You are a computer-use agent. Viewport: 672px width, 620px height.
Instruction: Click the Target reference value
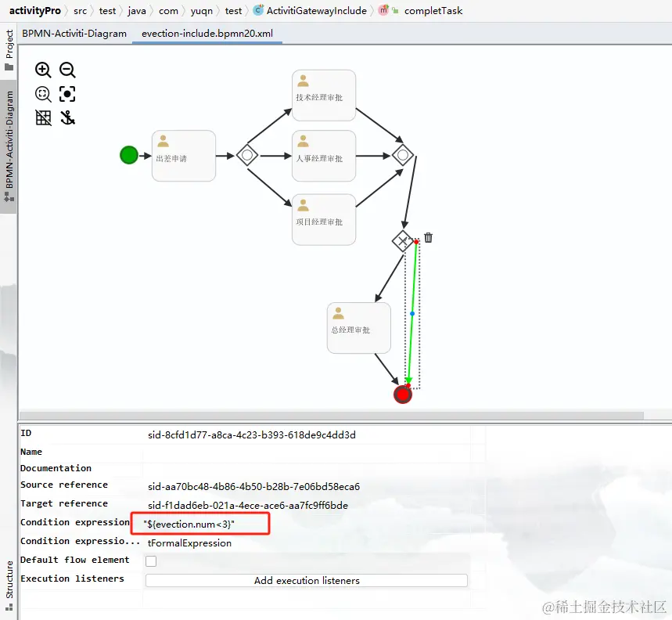coord(248,505)
